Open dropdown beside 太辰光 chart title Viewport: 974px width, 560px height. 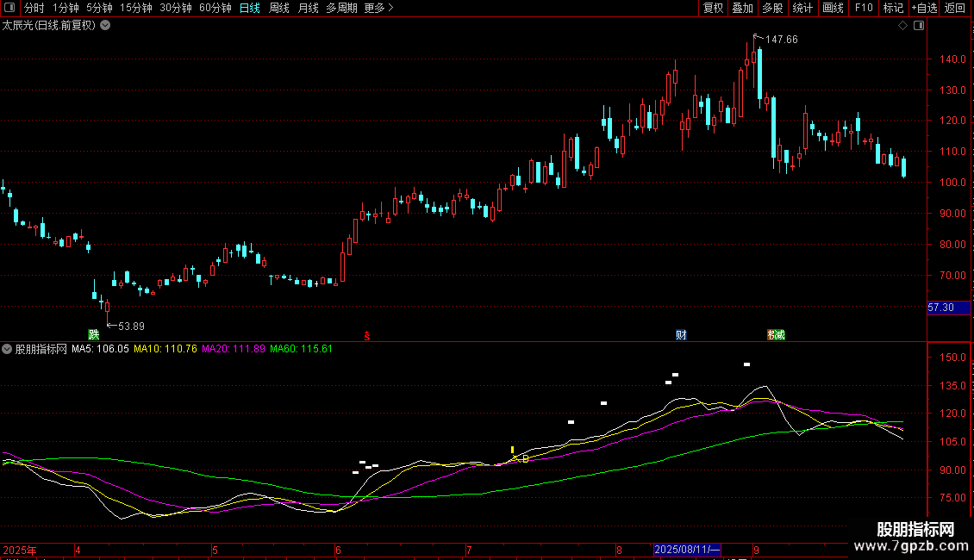pyautogui.click(x=106, y=26)
